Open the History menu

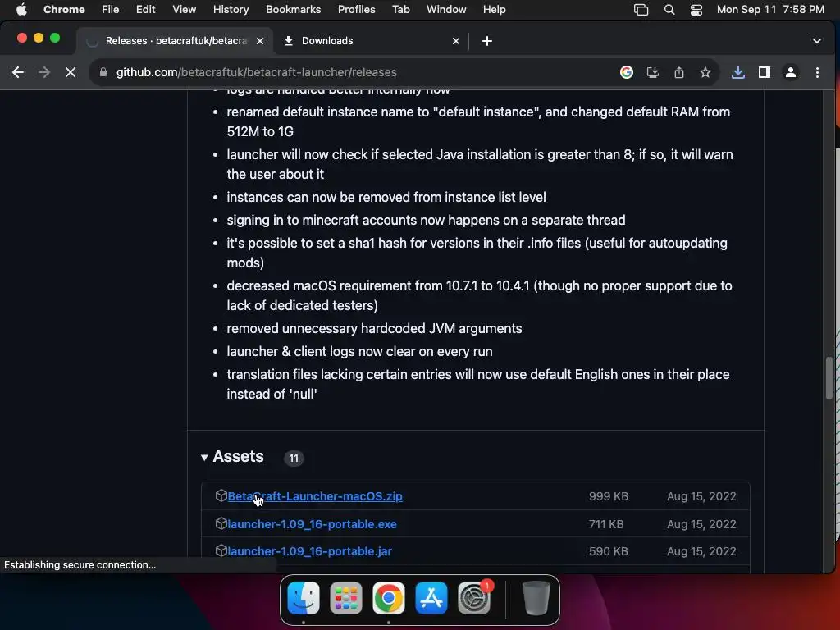click(231, 10)
